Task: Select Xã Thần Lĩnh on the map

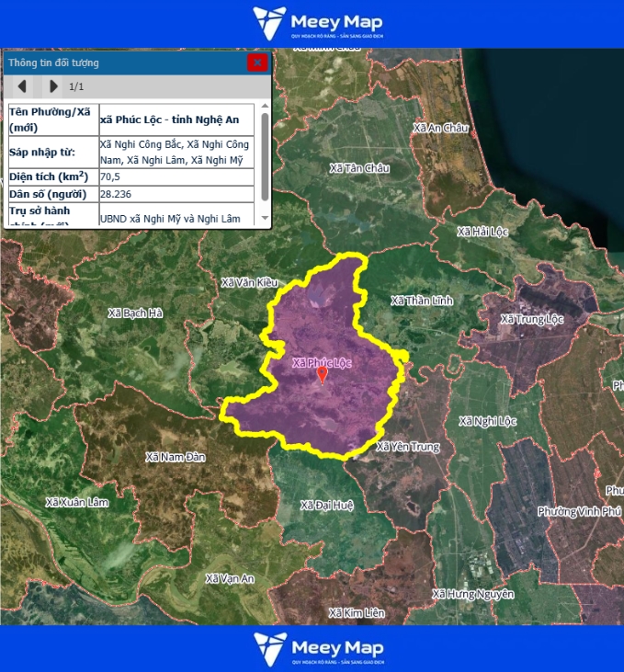Action: pyautogui.click(x=422, y=301)
